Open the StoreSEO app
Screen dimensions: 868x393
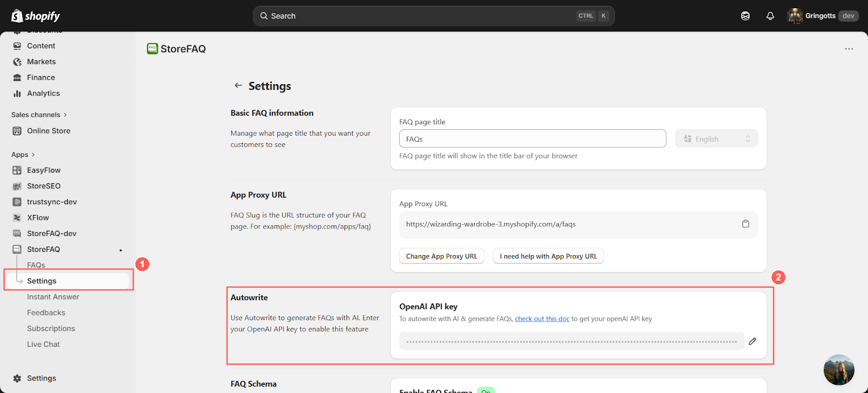pyautogui.click(x=44, y=186)
